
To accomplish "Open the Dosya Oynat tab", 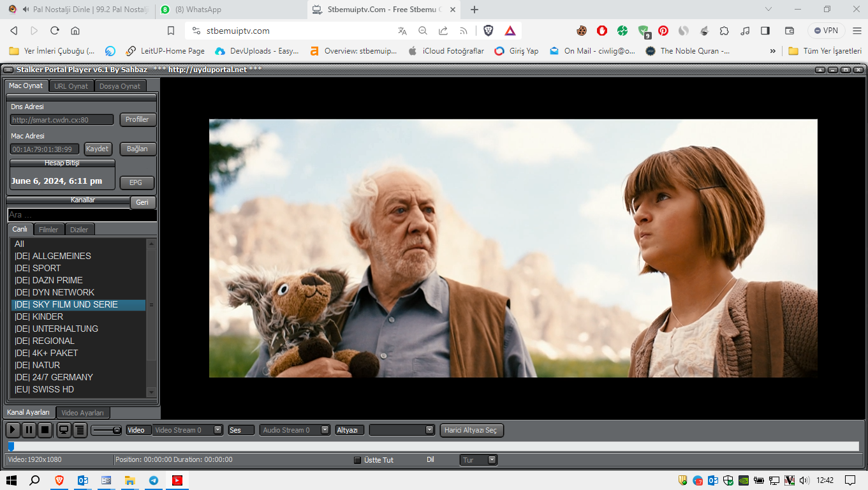I will coord(120,86).
